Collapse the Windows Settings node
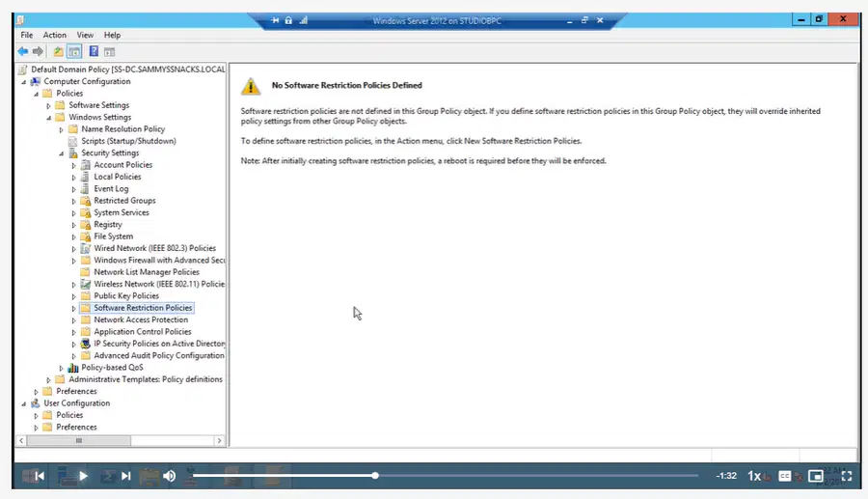This screenshot has height=499, width=868. (x=49, y=118)
